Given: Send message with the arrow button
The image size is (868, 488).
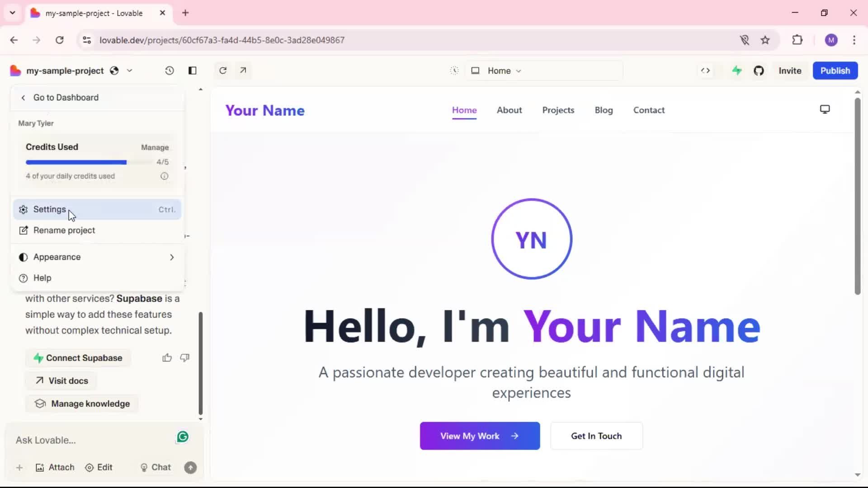Looking at the screenshot, I should pyautogui.click(x=190, y=468).
